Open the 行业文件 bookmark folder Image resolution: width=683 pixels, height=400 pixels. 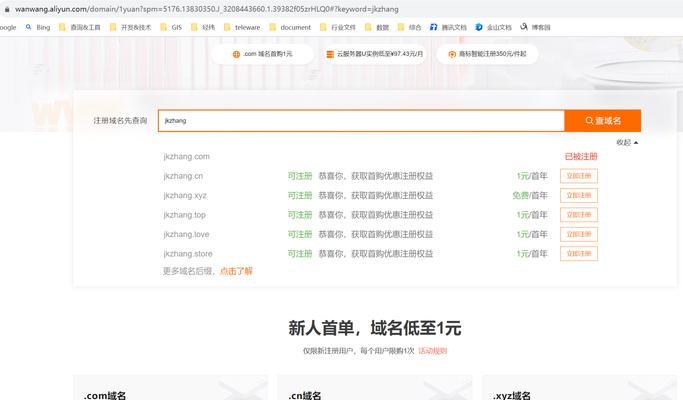(338, 27)
